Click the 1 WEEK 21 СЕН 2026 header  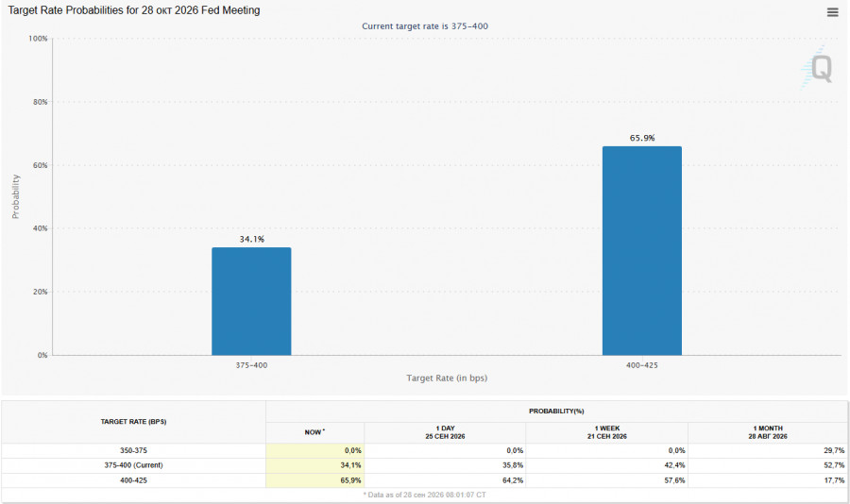point(606,432)
